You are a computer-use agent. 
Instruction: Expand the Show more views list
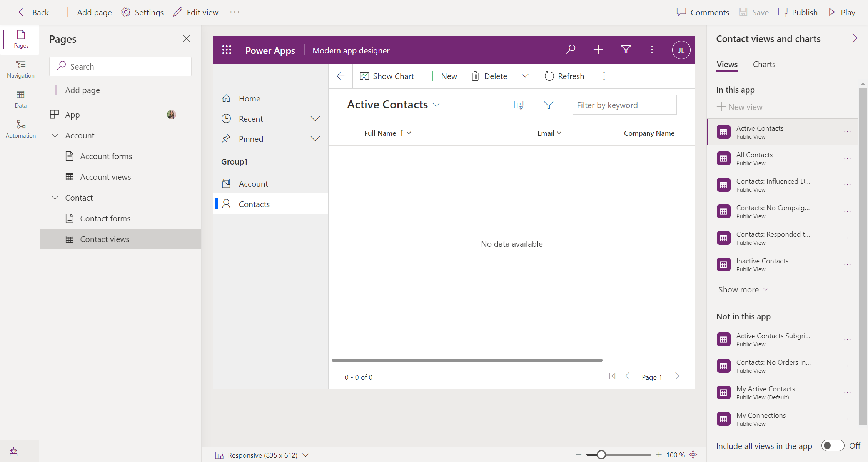click(743, 289)
